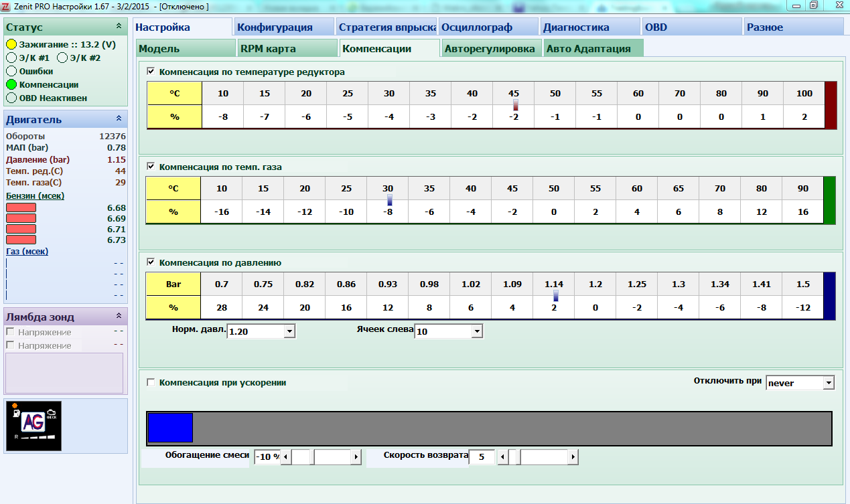Viewport: 850px width, 504px height.
Task: Collapse the Двигатель panel
Action: tap(119, 118)
